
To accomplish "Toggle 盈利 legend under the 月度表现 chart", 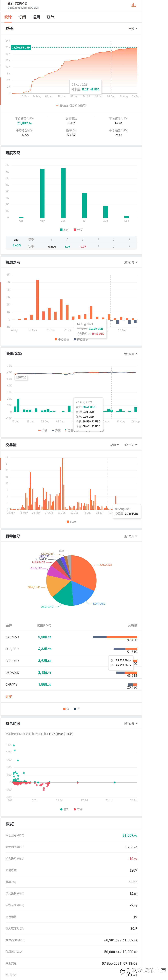I will (x=64, y=230).
